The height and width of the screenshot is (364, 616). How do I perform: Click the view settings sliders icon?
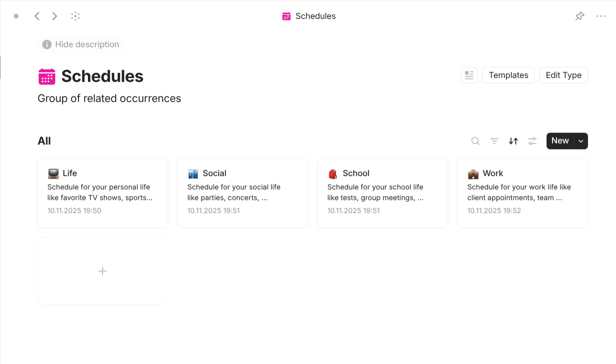point(532,141)
